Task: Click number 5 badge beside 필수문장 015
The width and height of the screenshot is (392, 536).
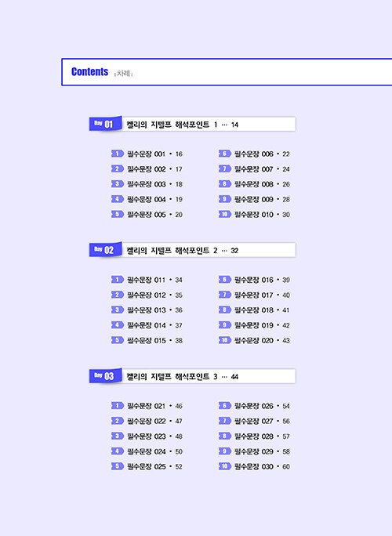Action: pyautogui.click(x=118, y=340)
